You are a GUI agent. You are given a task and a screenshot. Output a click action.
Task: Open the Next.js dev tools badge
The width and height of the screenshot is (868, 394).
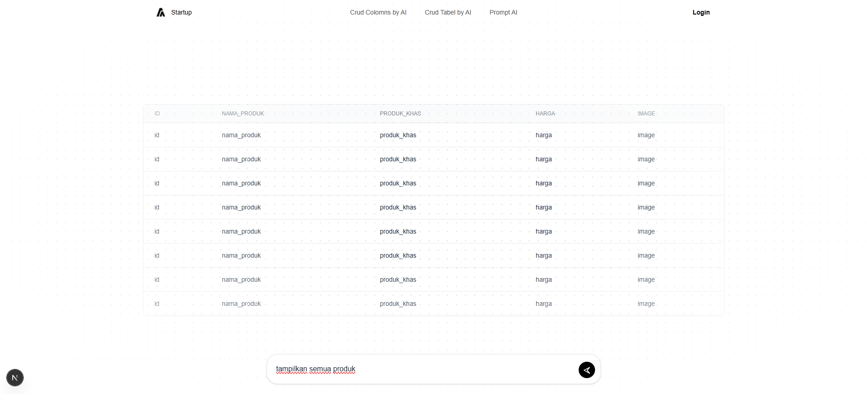click(x=15, y=378)
